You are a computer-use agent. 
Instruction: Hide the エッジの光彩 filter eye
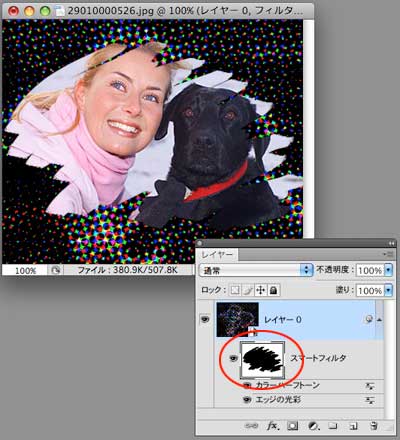point(247,399)
